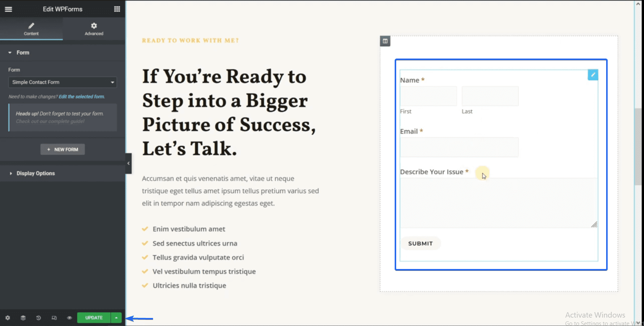Click the textarea resize grip
644x326 pixels.
pos(594,225)
